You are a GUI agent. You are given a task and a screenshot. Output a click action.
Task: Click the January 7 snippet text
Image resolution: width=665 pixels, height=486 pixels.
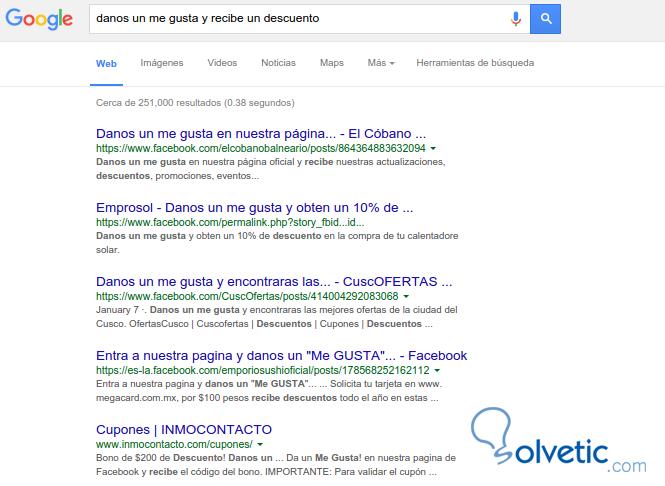(x=277, y=317)
